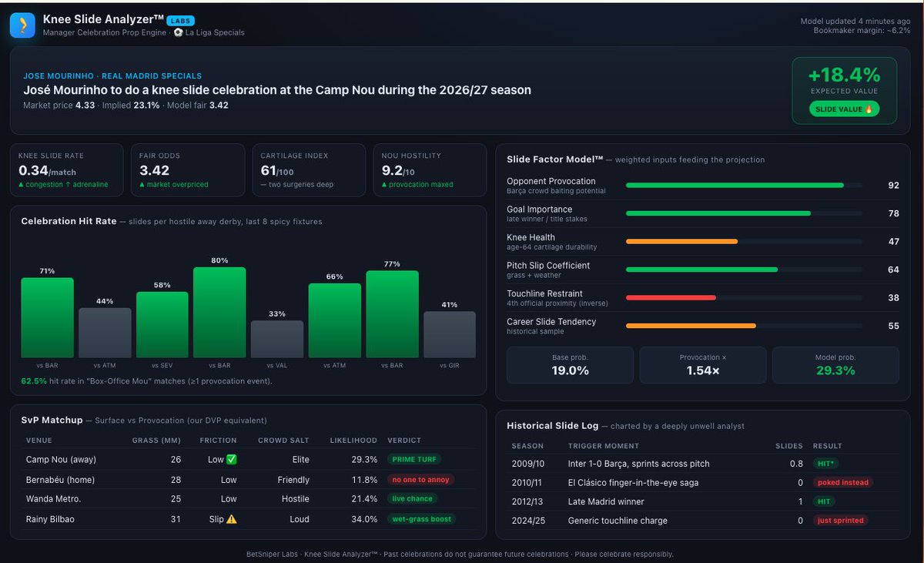Click the HIT badge for 2012/13
Viewport: 924px width, 563px height.
824,501
